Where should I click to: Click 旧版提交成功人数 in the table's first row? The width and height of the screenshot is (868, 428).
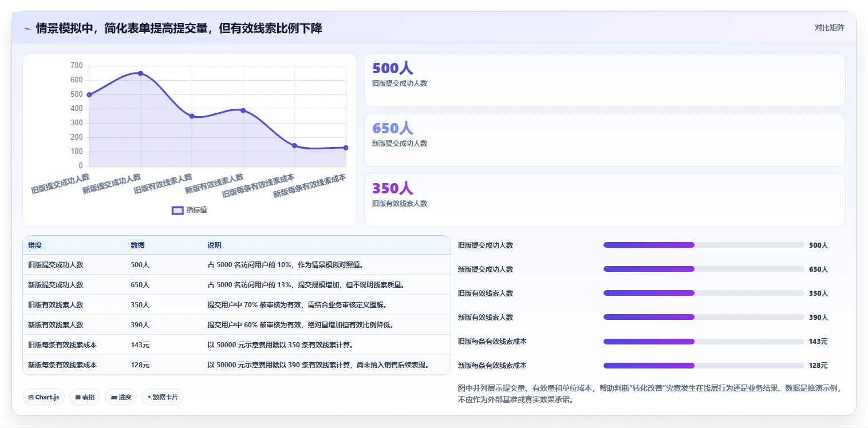click(x=56, y=265)
